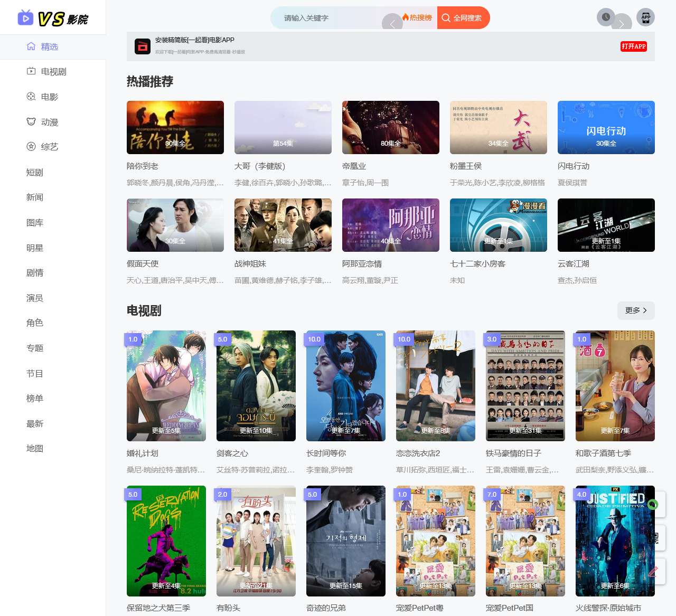Open 新闻 in the sidebar

(35, 197)
